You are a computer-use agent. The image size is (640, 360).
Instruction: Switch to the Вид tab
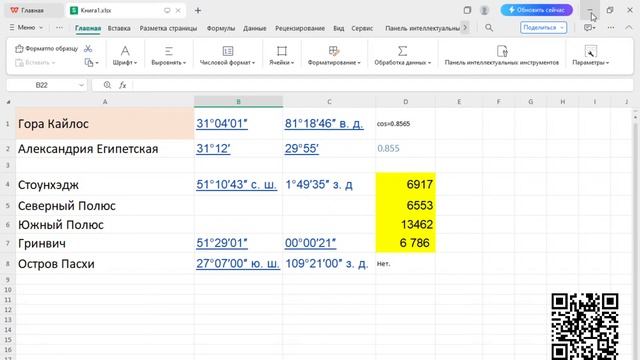[x=338, y=28]
